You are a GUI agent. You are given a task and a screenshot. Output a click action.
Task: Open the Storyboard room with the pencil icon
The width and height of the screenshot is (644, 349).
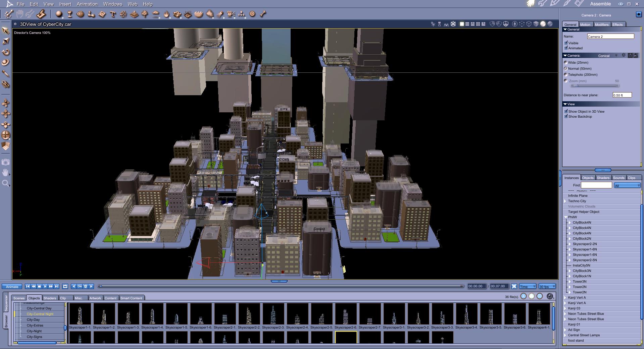point(554,4)
